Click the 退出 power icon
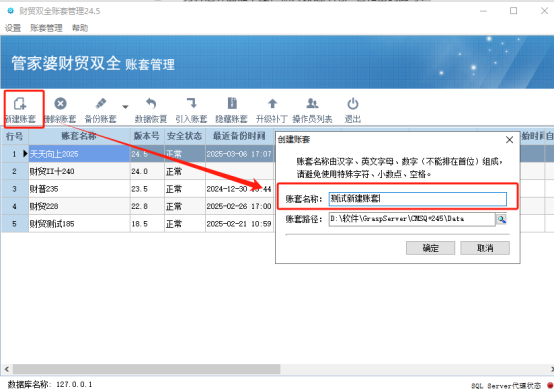554x392 pixels. (353, 104)
